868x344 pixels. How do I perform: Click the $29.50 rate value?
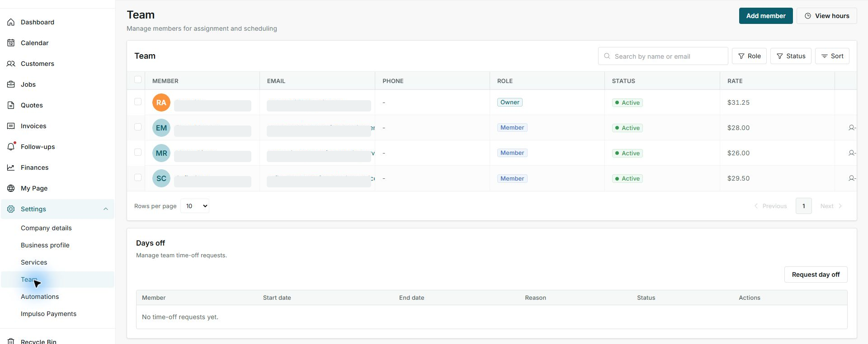(x=738, y=178)
